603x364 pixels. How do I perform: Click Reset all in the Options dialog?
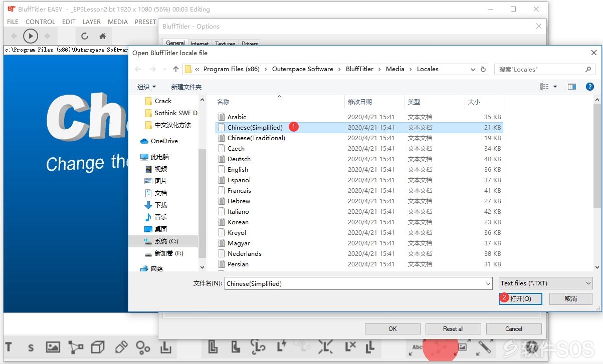(453, 329)
